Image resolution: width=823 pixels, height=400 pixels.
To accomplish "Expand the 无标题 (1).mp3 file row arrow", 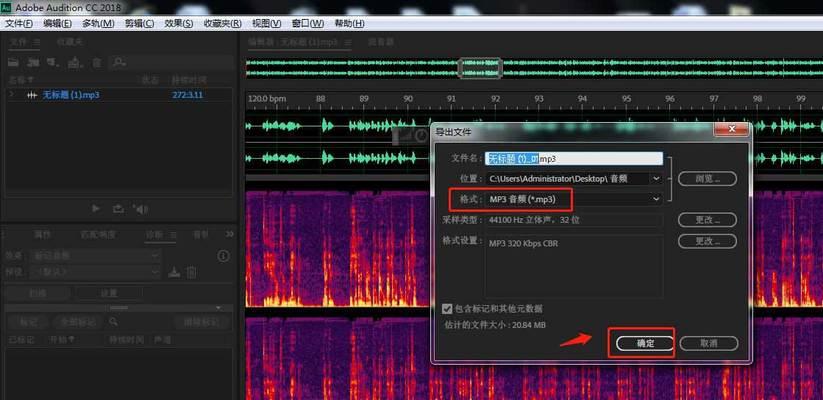I will click(x=12, y=95).
